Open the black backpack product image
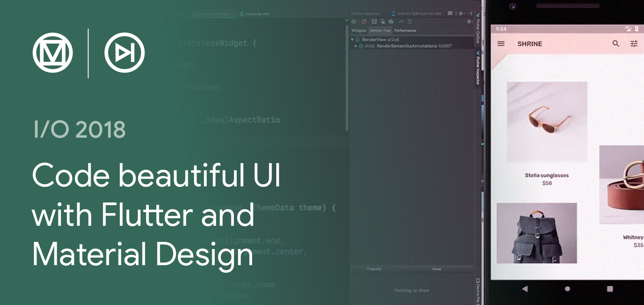Screen dimensions: 644x305 (x=537, y=233)
